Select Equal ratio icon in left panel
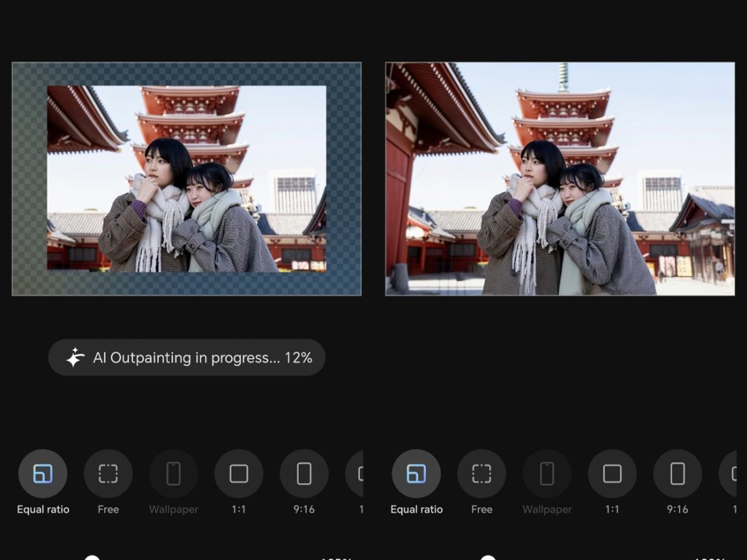This screenshot has height=560, width=747. 43,474
